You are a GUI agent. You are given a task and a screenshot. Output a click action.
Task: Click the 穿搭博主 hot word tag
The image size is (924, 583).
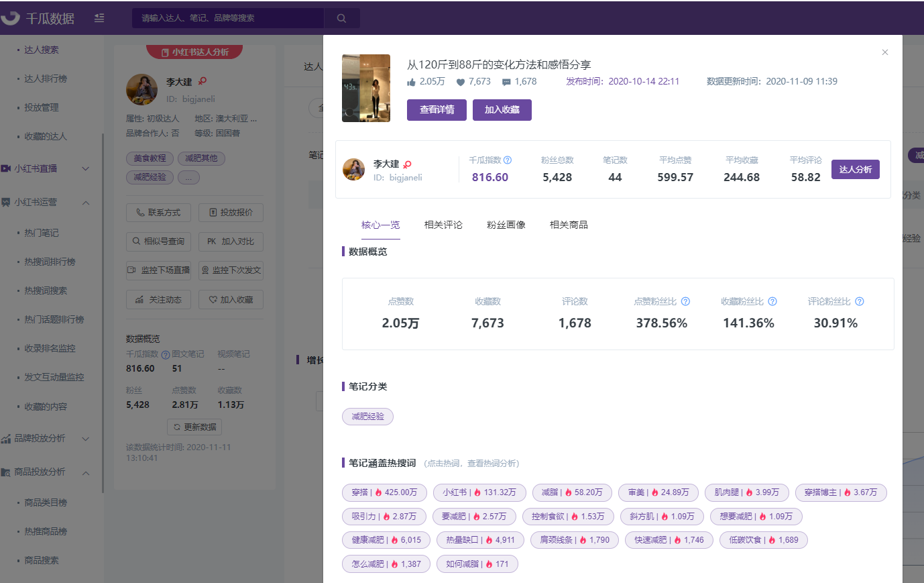coord(841,492)
